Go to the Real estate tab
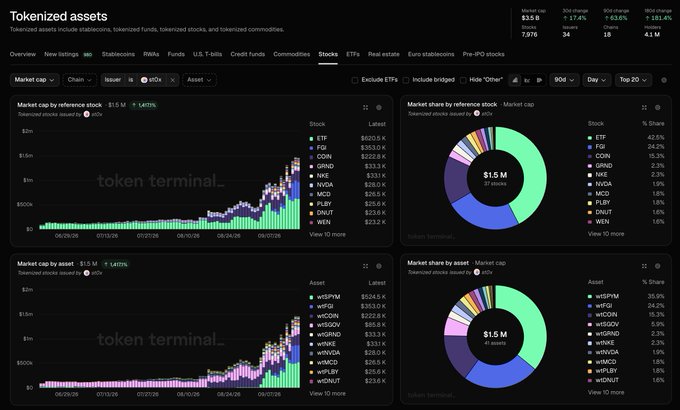The image size is (680, 410). pos(383,54)
